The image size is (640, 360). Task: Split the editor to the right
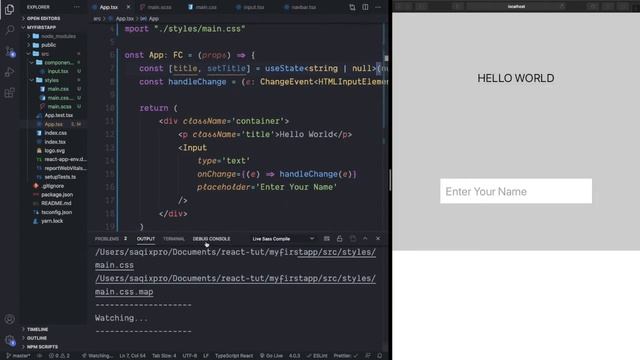tap(365, 7)
